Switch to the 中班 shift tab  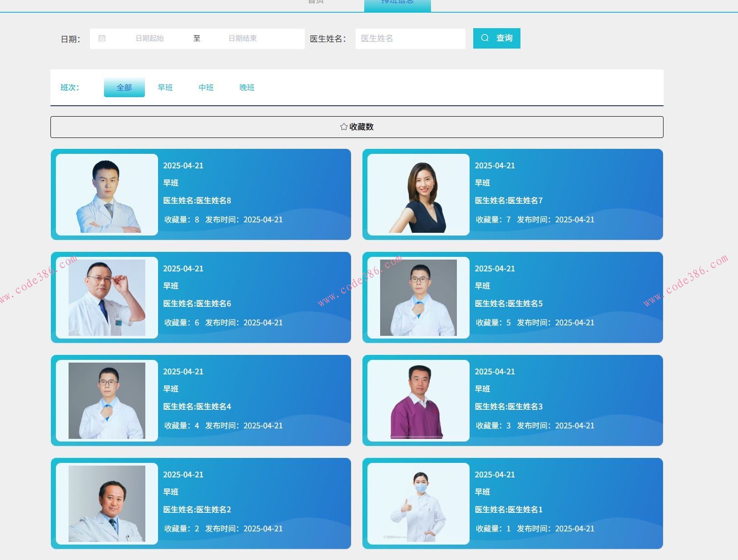click(x=206, y=87)
